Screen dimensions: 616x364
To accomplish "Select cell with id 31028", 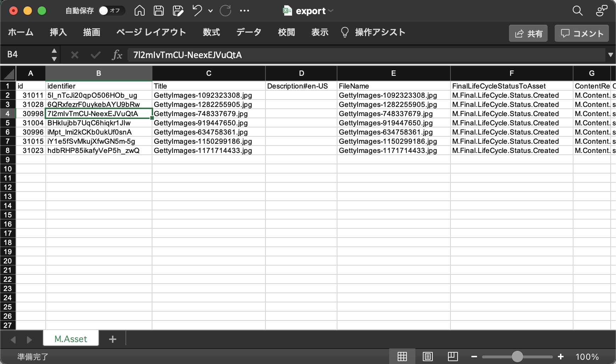I will click(31, 104).
